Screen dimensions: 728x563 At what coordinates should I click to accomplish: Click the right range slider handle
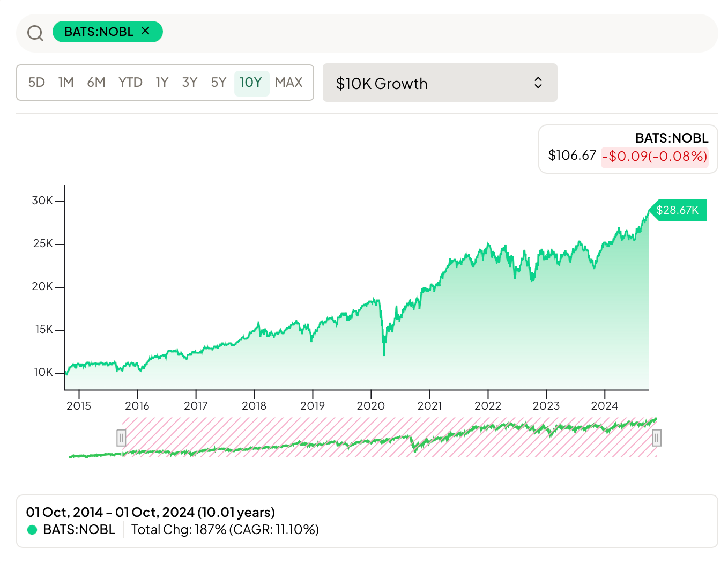click(656, 438)
